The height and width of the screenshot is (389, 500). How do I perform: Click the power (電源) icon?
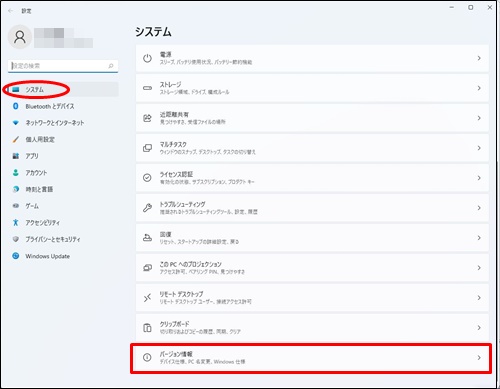(x=147, y=58)
